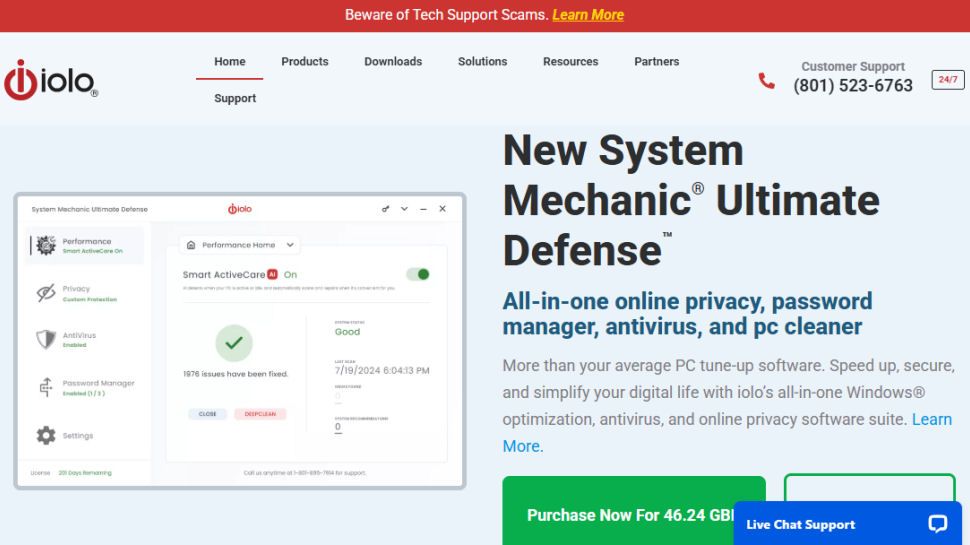Click the 'All-in-one online privacy' subheading
The image size is (970, 545).
click(x=687, y=314)
